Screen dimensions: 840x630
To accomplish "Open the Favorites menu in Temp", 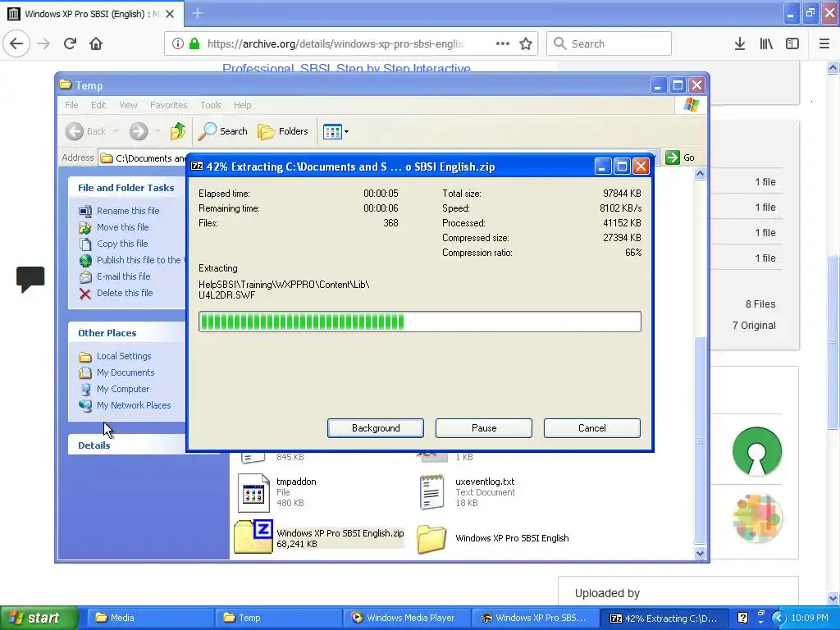I will [x=169, y=105].
